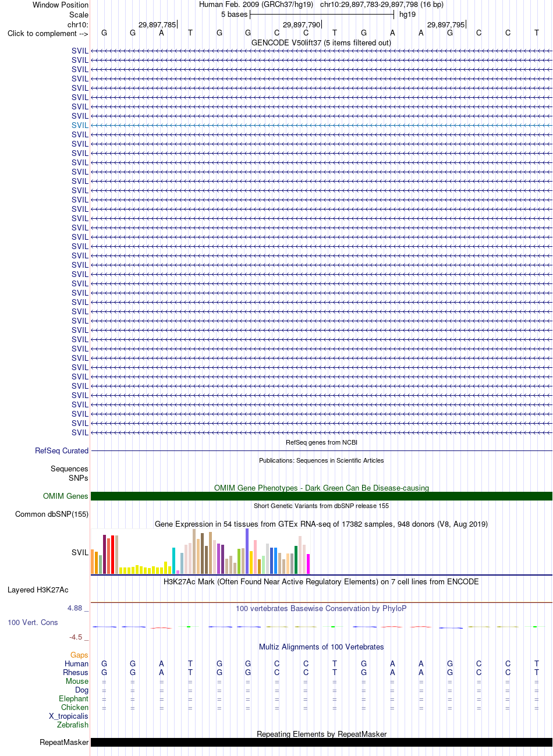The width and height of the screenshot is (553, 756).
Task: Click 'Repeating Elements by RepeatMasker' title
Action: click(321, 734)
